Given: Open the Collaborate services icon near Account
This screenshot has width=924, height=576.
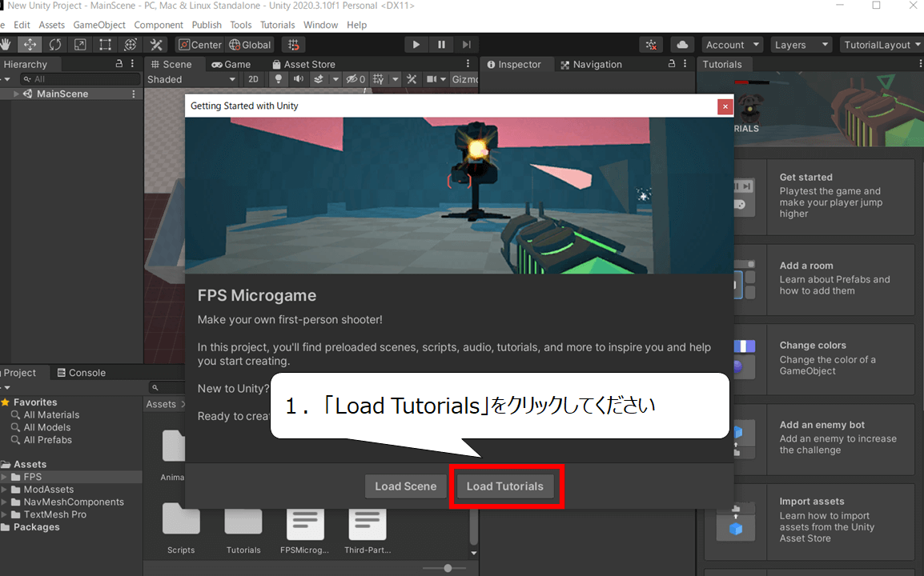Looking at the screenshot, I should coord(651,45).
